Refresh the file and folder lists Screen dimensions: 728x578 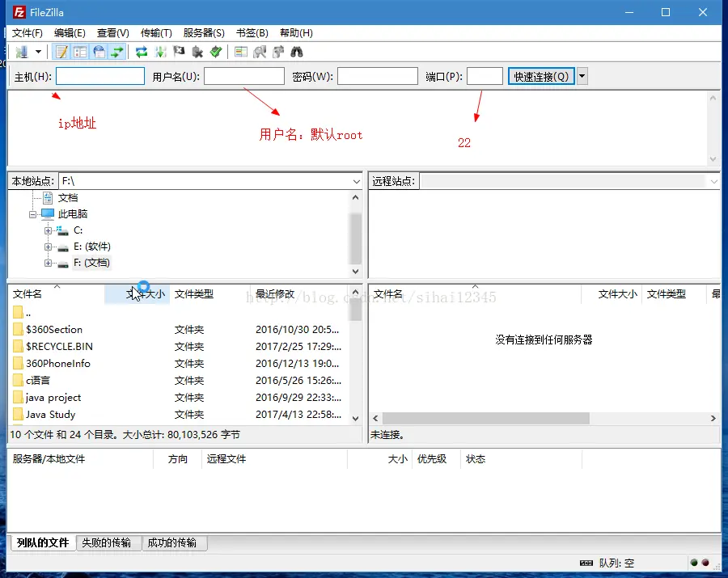(x=142, y=52)
